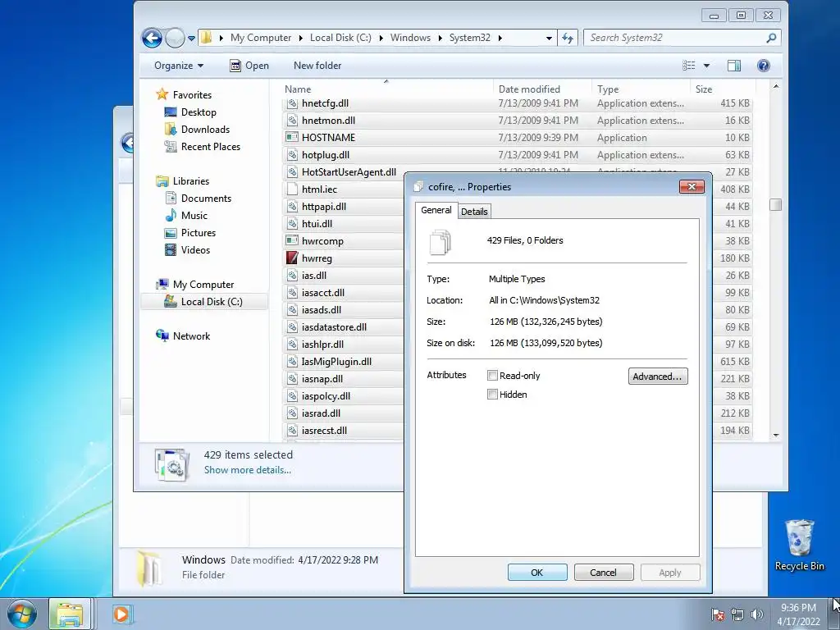The image size is (840, 630).
Task: Click the search magnifier icon
Action: coord(771,38)
